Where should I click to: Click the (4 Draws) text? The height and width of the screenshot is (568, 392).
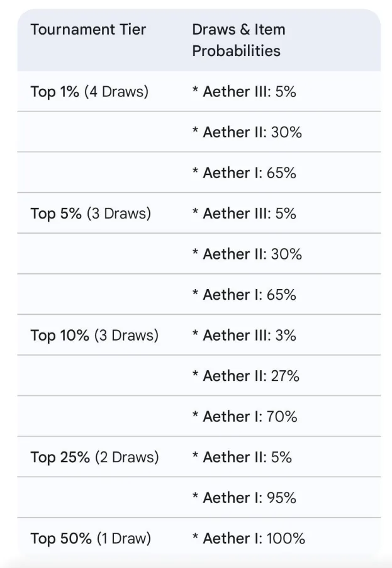click(116, 91)
